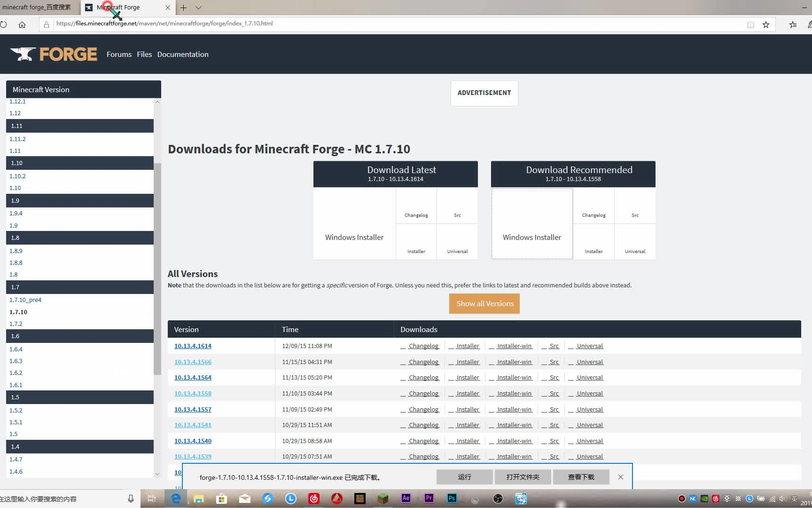The image size is (812, 508).
Task: Click the microphone icon in search box
Action: (131, 499)
